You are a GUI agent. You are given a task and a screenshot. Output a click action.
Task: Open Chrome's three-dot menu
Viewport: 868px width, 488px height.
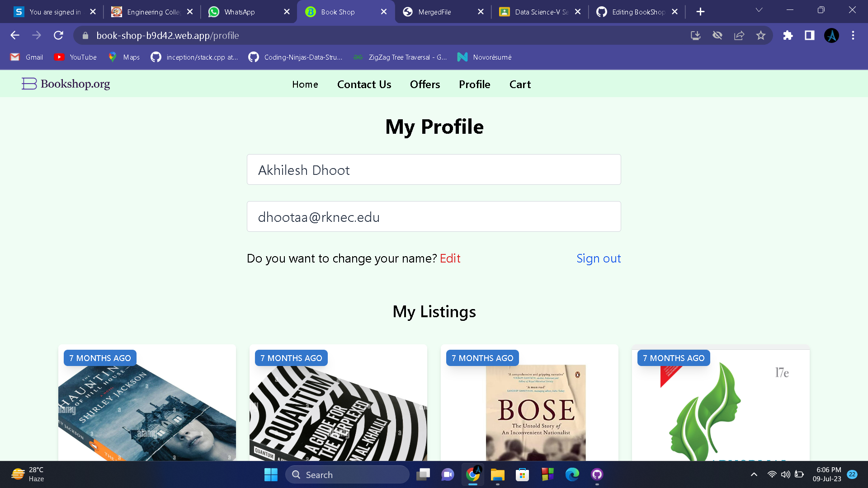(853, 35)
